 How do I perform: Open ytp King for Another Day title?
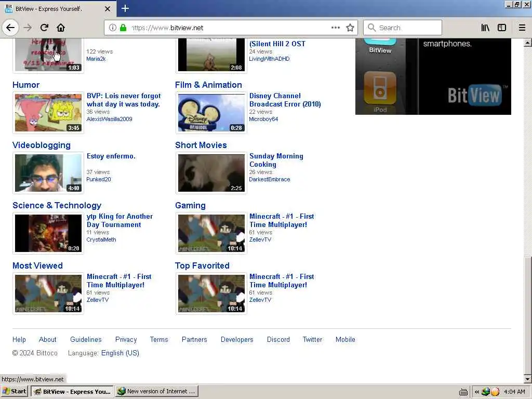click(119, 220)
